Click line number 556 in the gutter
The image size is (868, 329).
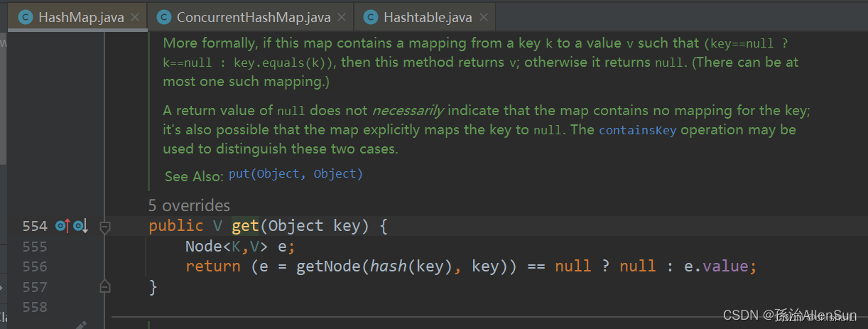[x=35, y=266]
